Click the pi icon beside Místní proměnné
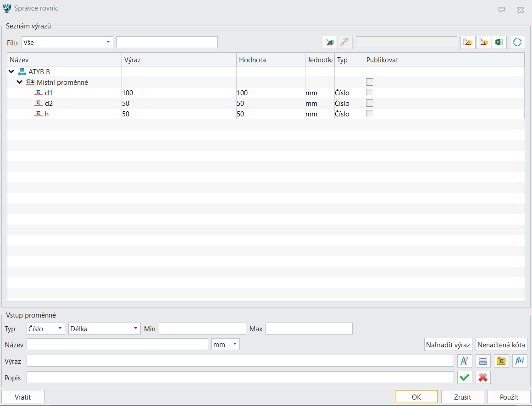 pyautogui.click(x=30, y=82)
